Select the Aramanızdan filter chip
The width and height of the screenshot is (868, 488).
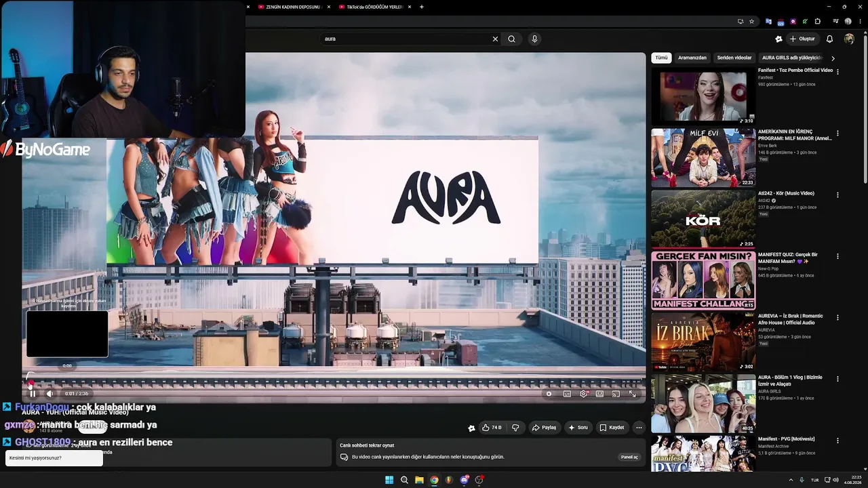[x=692, y=58]
